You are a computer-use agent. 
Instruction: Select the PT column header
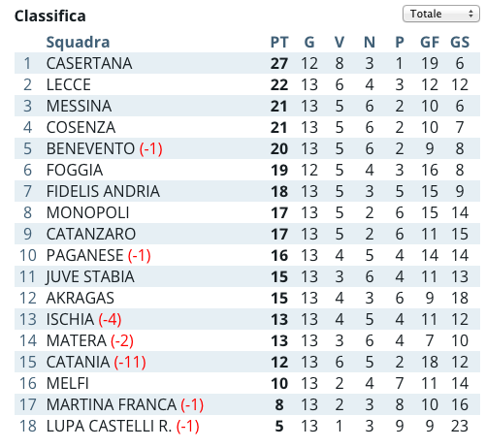pyautogui.click(x=279, y=43)
